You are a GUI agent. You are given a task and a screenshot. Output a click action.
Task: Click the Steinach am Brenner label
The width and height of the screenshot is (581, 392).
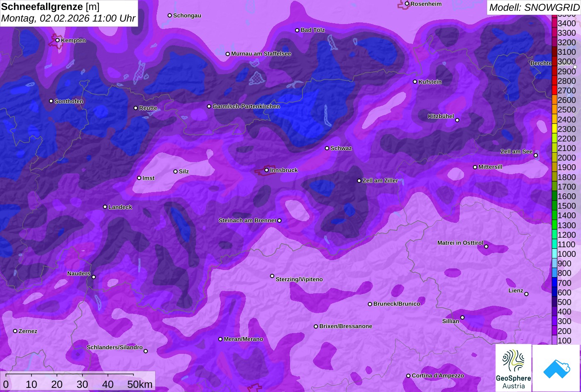(x=247, y=221)
